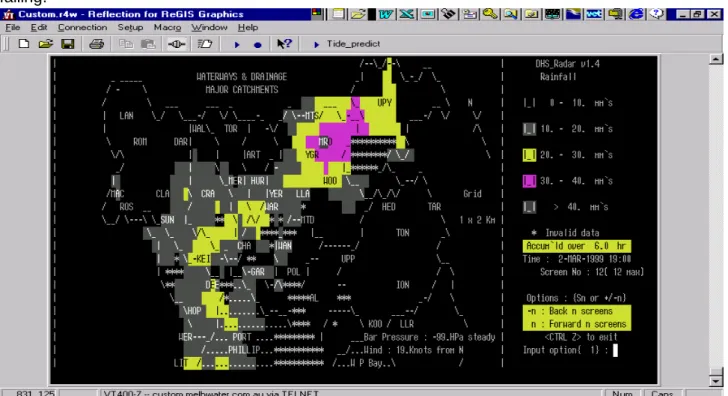Click the toolbar grip handle beside New icon
Screen dimensions: 728x396
click(x=6, y=44)
